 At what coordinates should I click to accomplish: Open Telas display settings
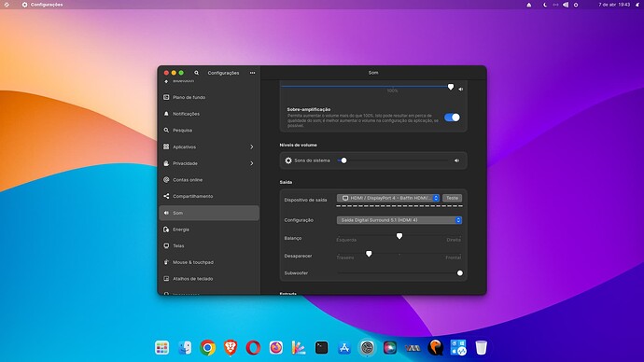click(209, 246)
